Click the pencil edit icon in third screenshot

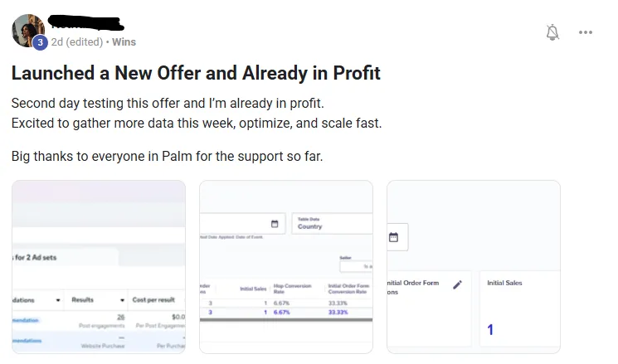click(x=457, y=284)
